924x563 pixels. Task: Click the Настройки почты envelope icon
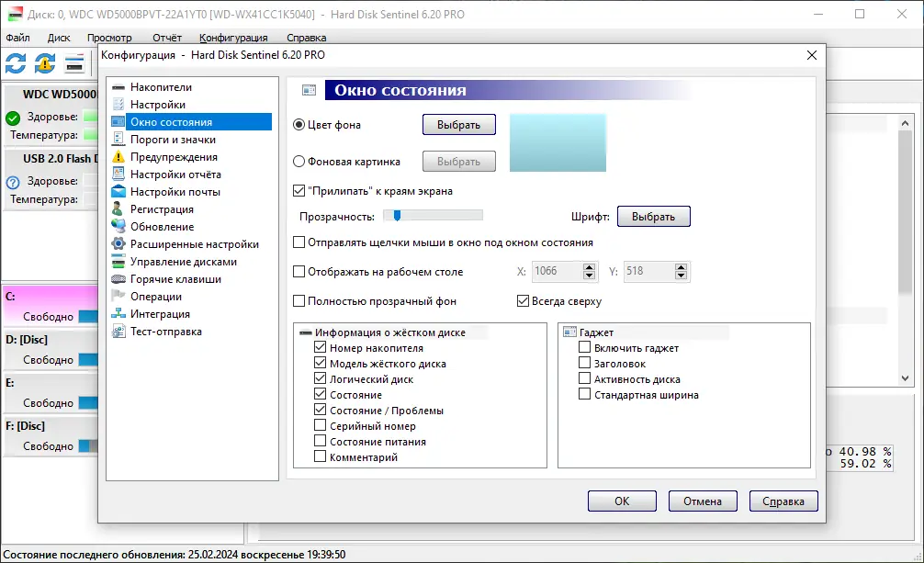[x=118, y=192]
